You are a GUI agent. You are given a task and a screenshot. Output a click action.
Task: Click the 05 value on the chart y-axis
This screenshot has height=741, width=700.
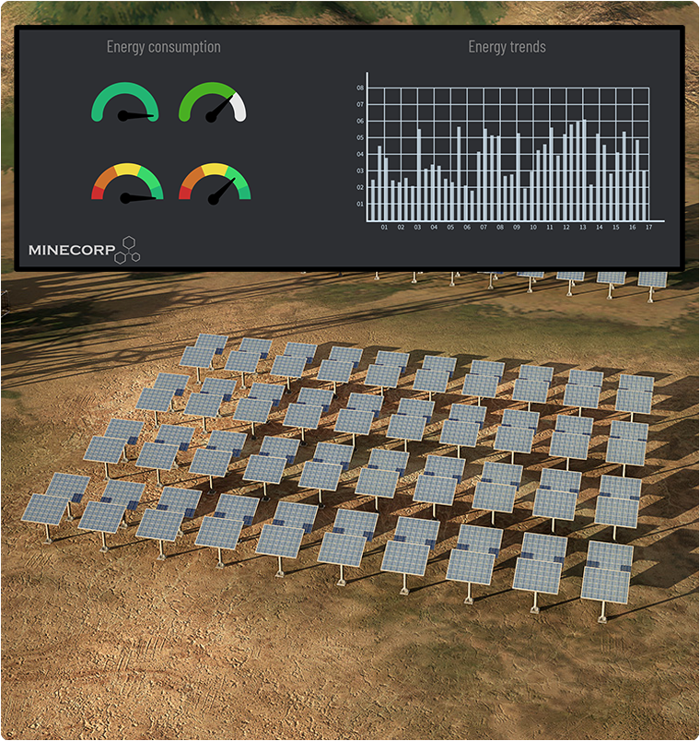tap(361, 138)
